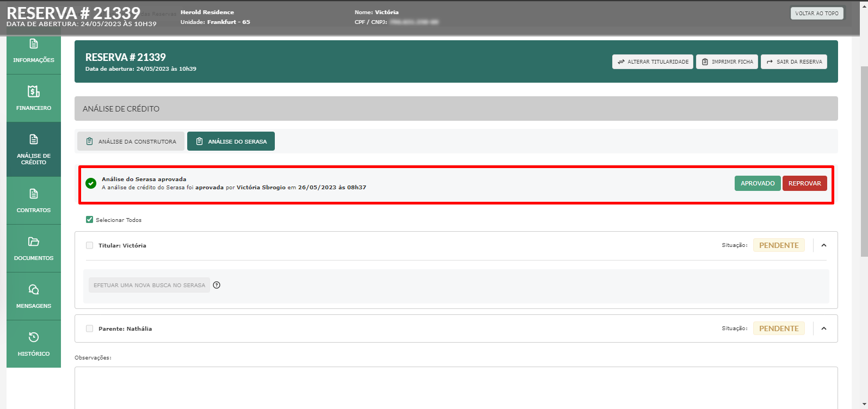Switch to the Análise da Construtora tab

pos(131,141)
